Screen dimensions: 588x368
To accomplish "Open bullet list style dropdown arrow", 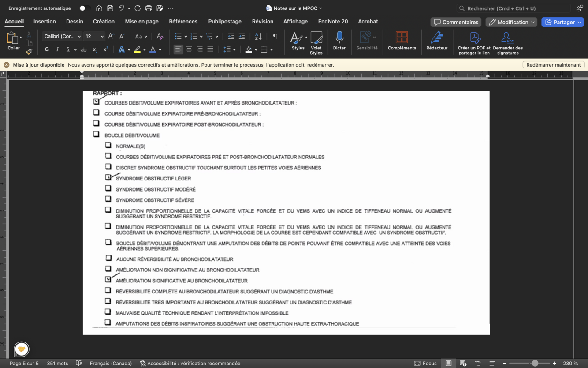I will (186, 37).
